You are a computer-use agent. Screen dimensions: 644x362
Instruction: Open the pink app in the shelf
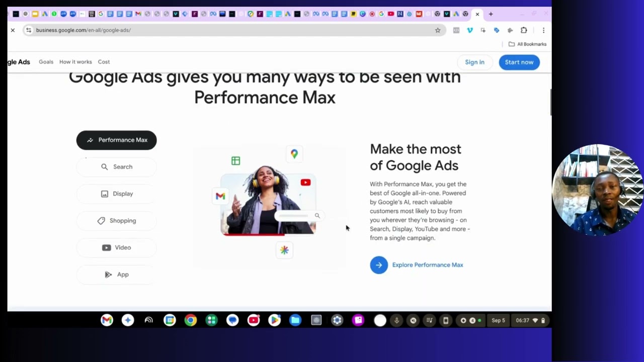click(358, 320)
